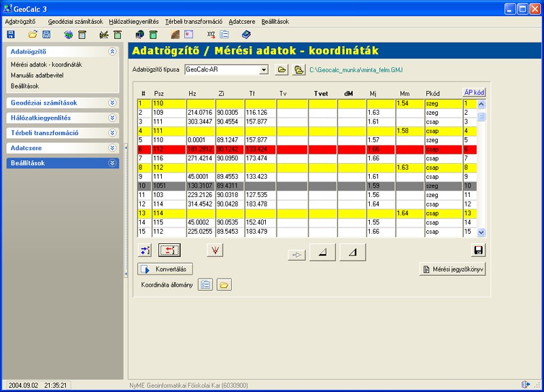The image size is (544, 392).
Task: Expand the Geodéziai számítások sidebar panel
Action: [x=112, y=103]
